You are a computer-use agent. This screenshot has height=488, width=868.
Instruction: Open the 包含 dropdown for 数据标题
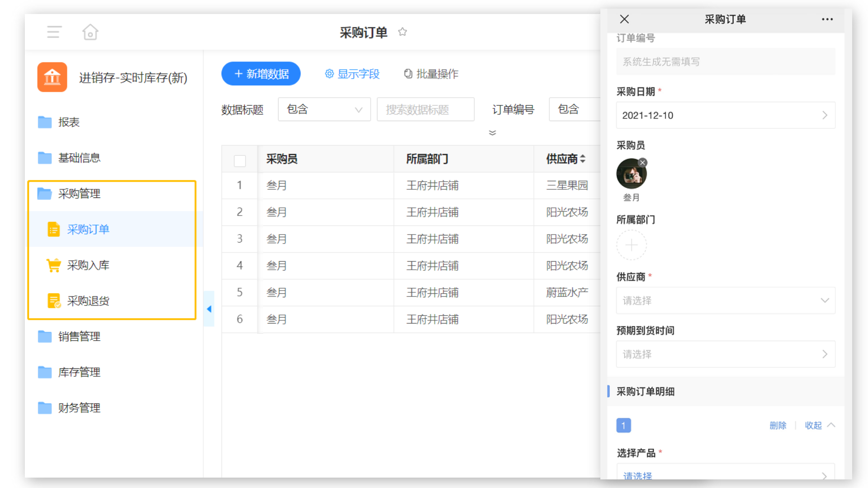click(x=324, y=109)
